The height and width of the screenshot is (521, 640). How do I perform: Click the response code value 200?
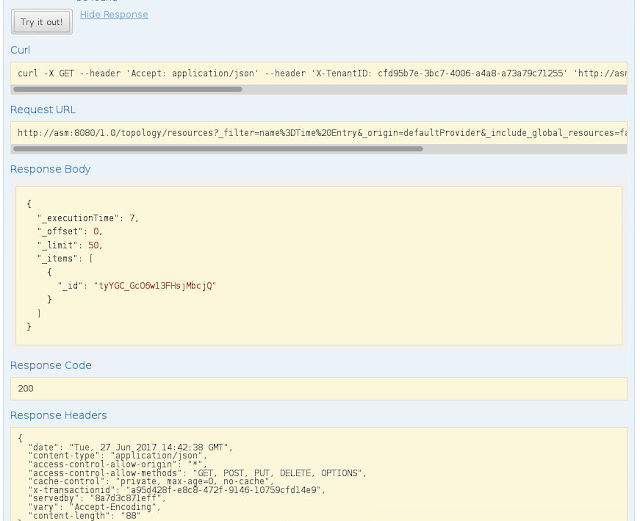pos(25,389)
